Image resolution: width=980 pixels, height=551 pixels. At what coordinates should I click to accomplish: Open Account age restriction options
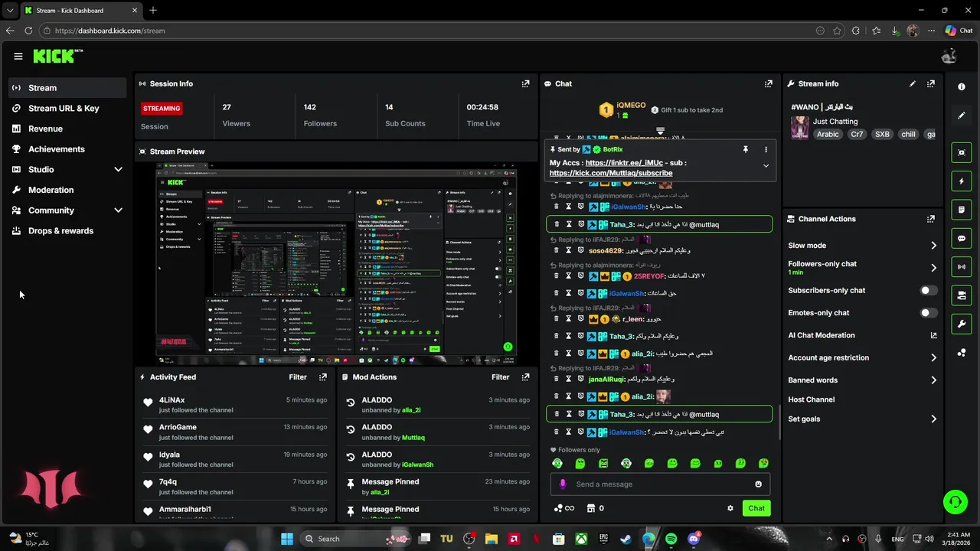(862, 357)
